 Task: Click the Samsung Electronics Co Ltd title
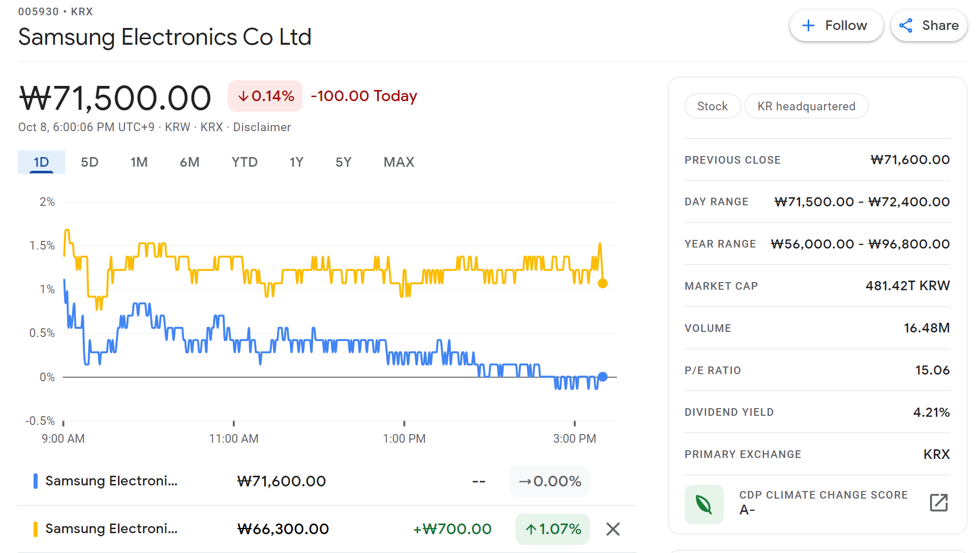point(165,37)
